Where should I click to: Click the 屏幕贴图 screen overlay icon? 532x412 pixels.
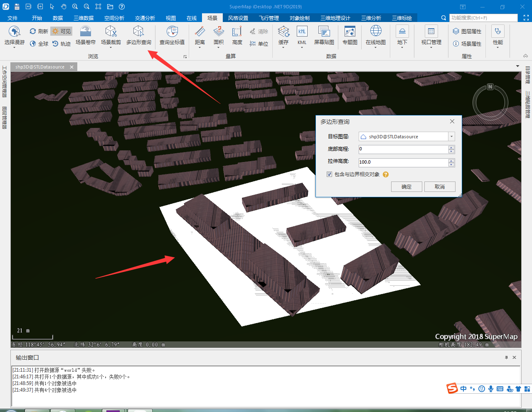pos(324,32)
